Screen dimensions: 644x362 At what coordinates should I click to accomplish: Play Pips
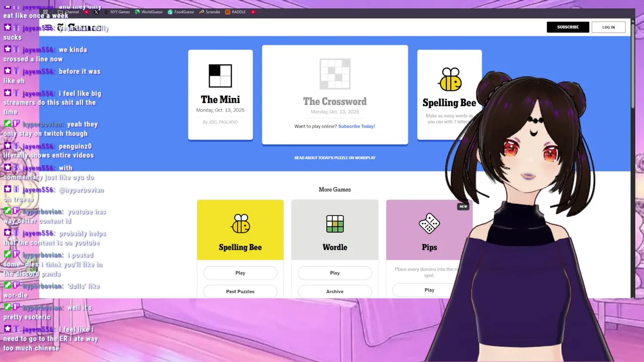pos(429,290)
